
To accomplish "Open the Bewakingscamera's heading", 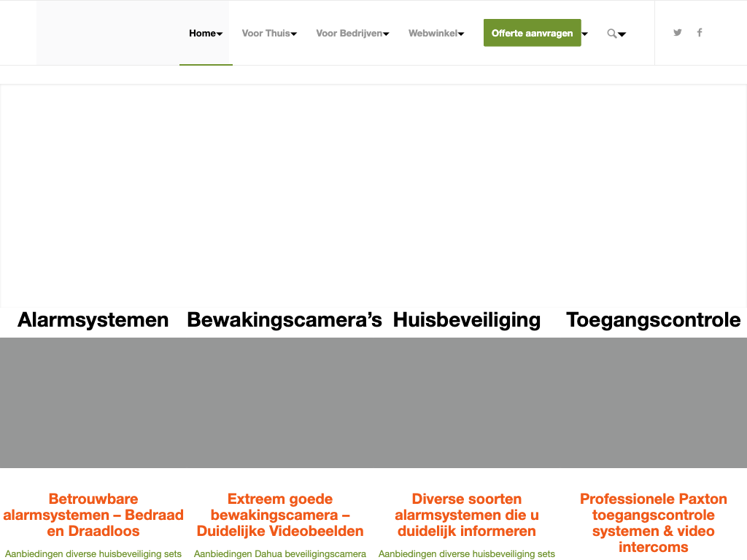I will 285,319.
